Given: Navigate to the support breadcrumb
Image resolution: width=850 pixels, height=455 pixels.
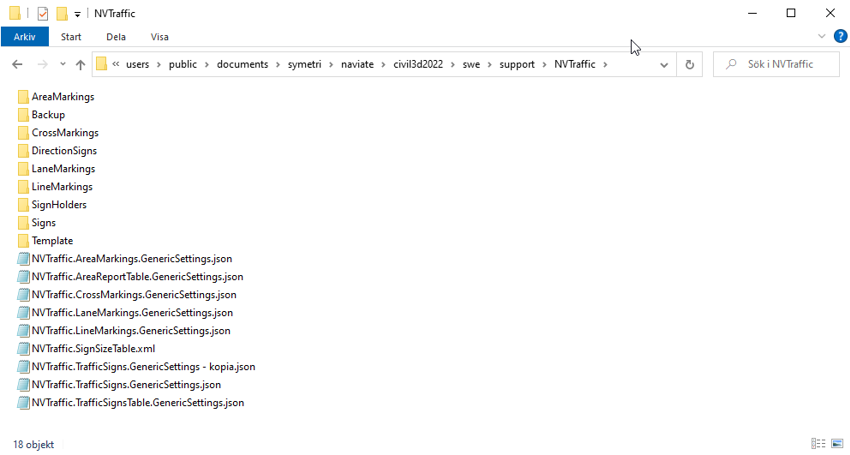Looking at the screenshot, I should tap(517, 65).
